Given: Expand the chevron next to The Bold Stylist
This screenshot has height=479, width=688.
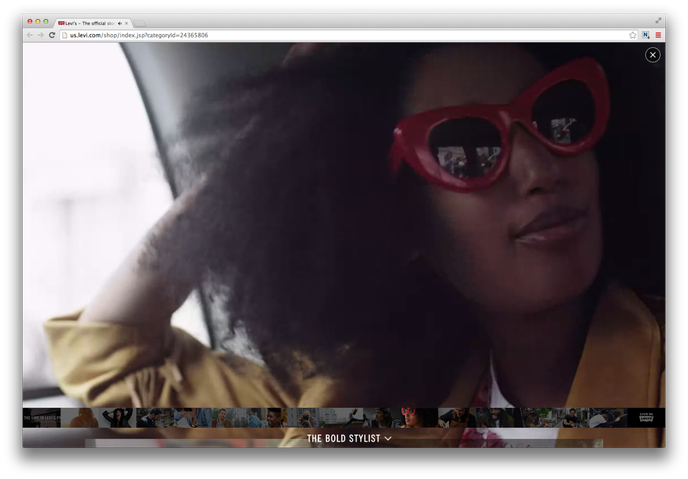Looking at the screenshot, I should pos(388,438).
